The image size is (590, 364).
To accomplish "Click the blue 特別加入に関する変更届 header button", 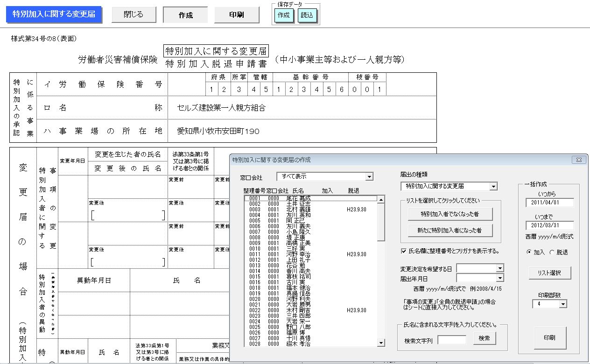I will [x=54, y=14].
